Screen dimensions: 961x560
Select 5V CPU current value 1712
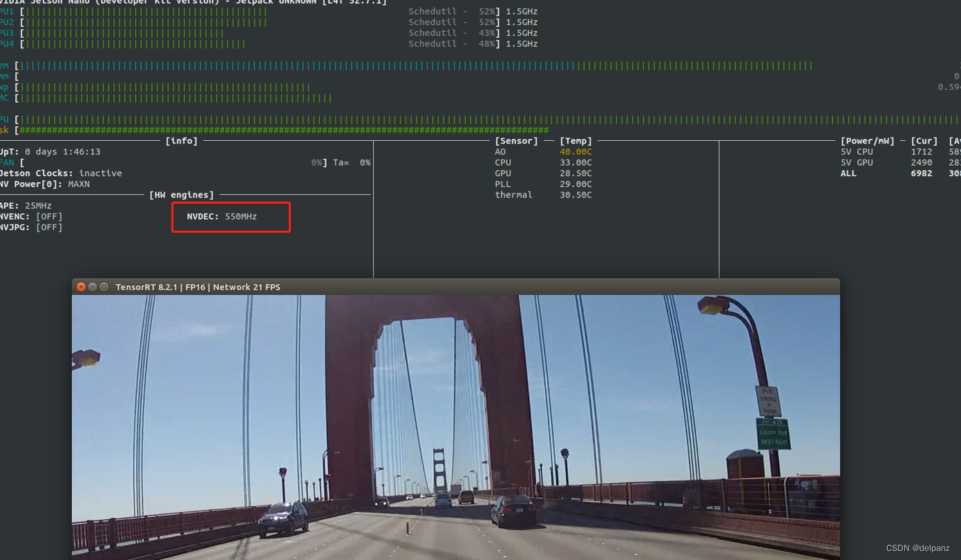(922, 152)
